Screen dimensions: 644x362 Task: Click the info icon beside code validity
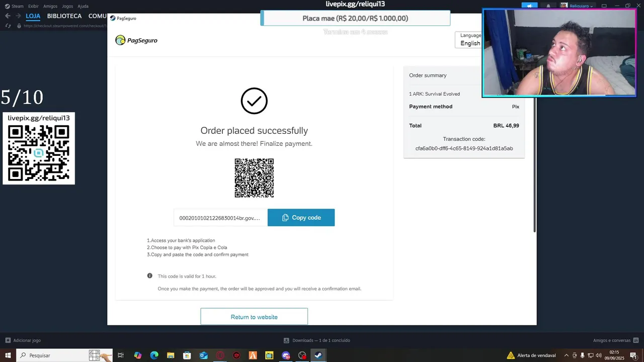[149, 276]
